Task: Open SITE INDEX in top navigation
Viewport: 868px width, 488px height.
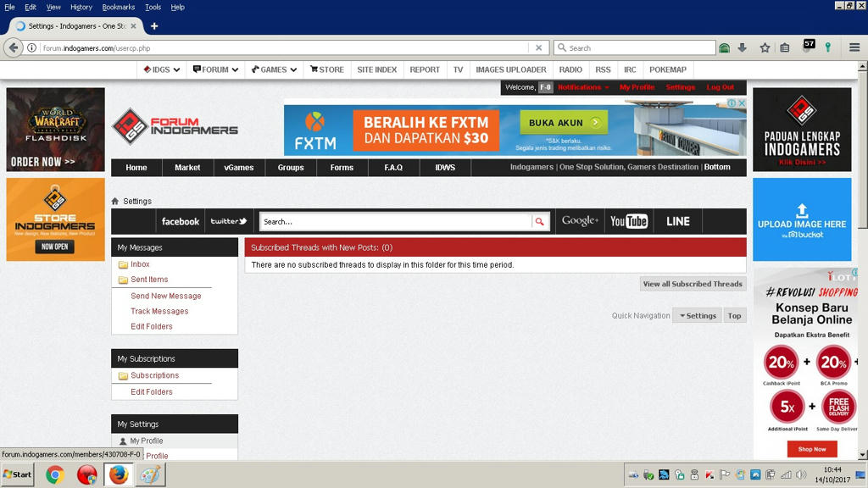Action: (377, 69)
